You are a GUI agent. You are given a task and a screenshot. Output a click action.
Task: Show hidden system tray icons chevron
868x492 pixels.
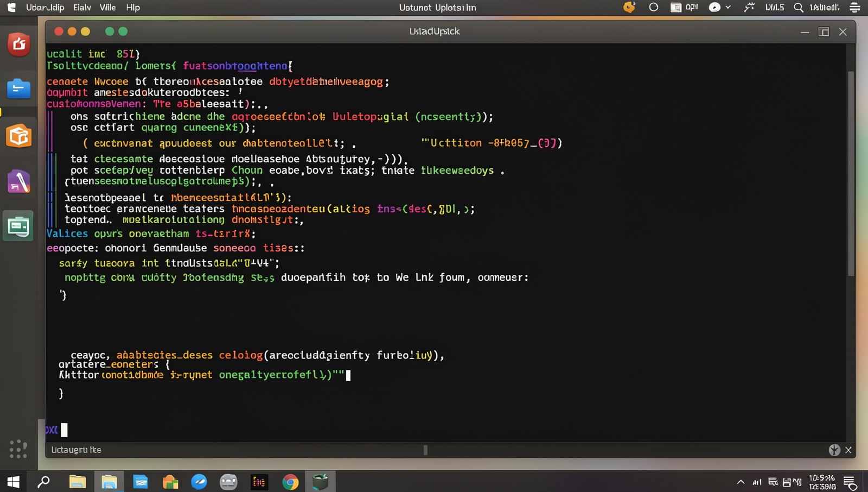tap(741, 482)
